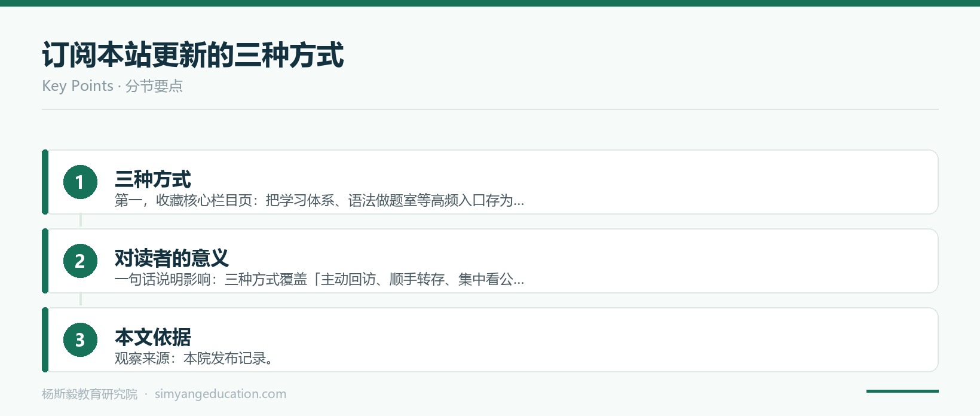Screen dimensions: 980x416
Task: Click the slide title 订阅本站更新的三种方式
Action: pyautogui.click(x=193, y=55)
